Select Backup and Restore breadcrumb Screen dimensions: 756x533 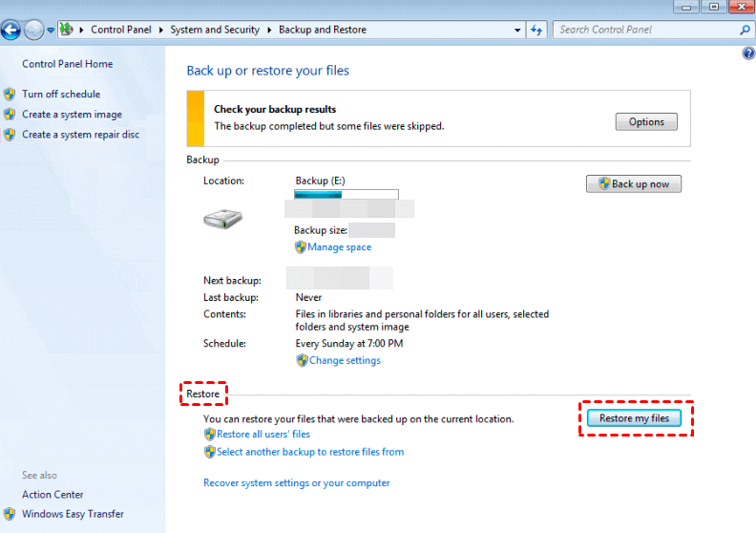click(323, 30)
